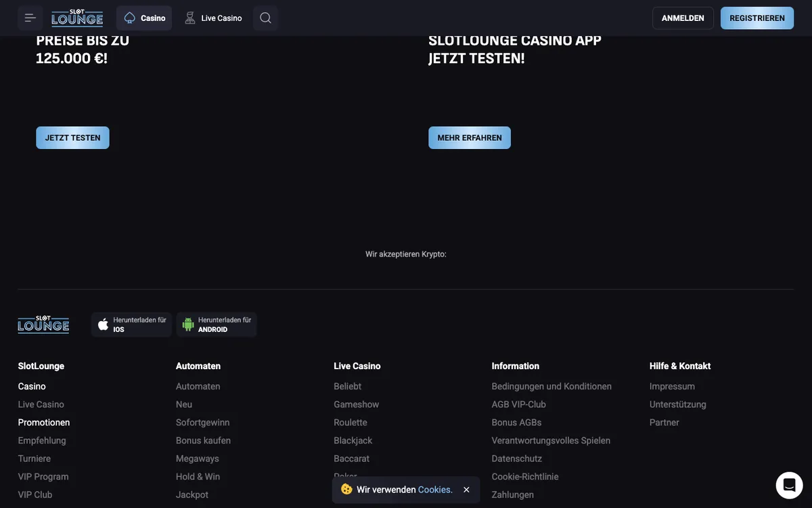812x508 pixels.
Task: Open the Hold & Win link
Action: (x=198, y=477)
